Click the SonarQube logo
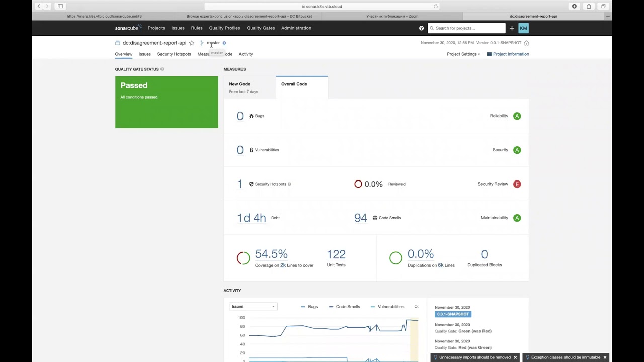Screen dimensions: 644x362 128,28
